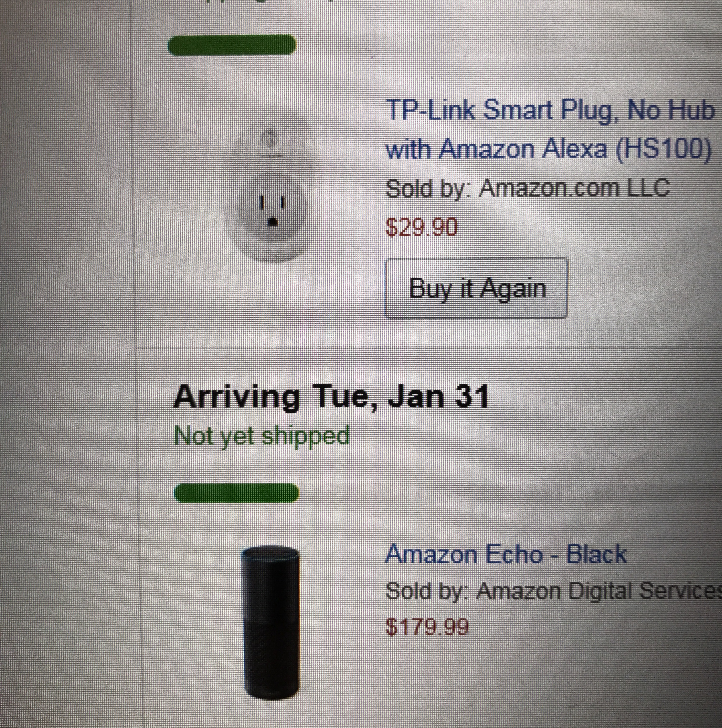This screenshot has height=728, width=722.
Task: Click the Buy it Again button
Action: [x=476, y=288]
